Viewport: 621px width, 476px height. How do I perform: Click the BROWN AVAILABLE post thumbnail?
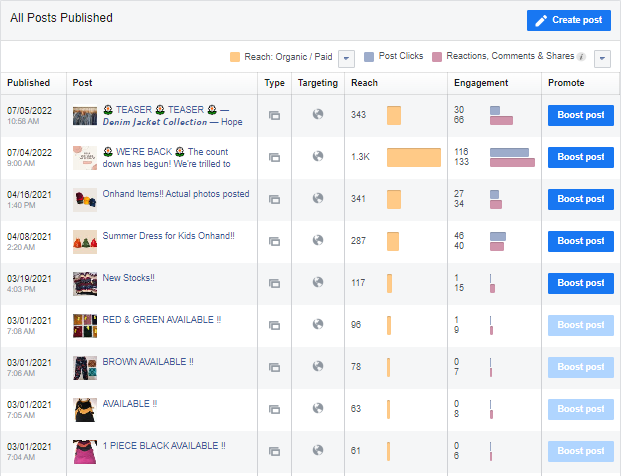pyautogui.click(x=85, y=367)
